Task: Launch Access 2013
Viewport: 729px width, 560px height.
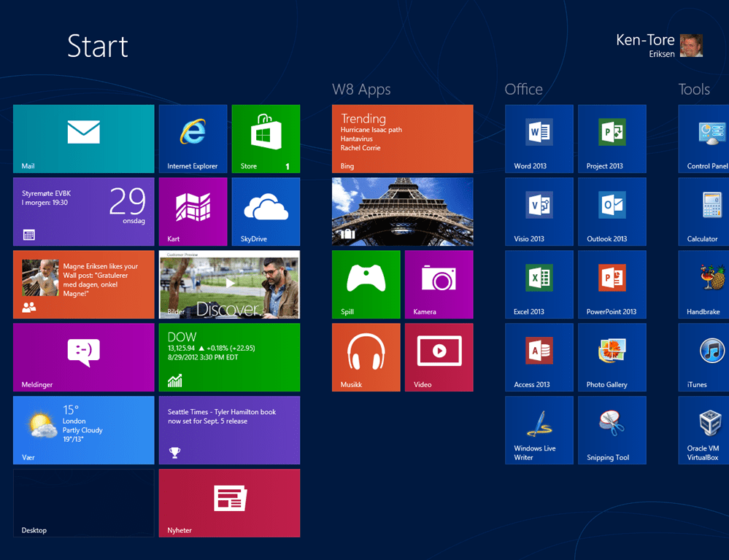Action: [x=539, y=357]
